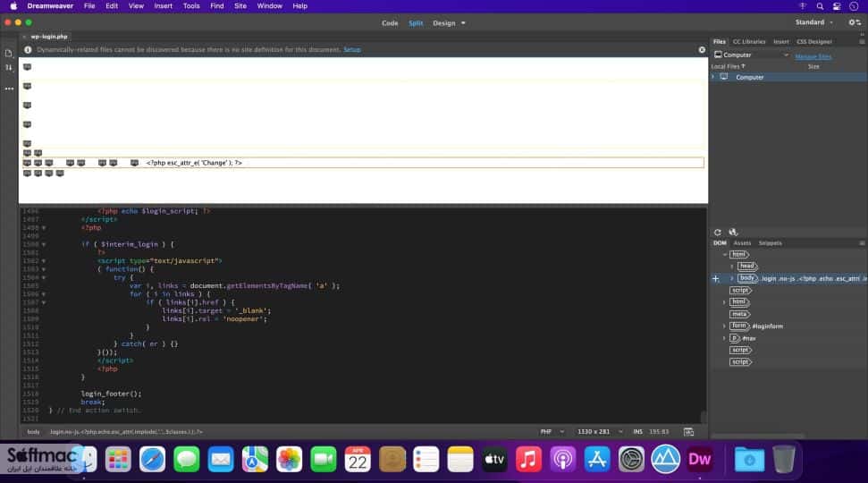Screen dimensions: 868x483
Task: Switch to the DOM panel tab
Action: click(x=720, y=243)
